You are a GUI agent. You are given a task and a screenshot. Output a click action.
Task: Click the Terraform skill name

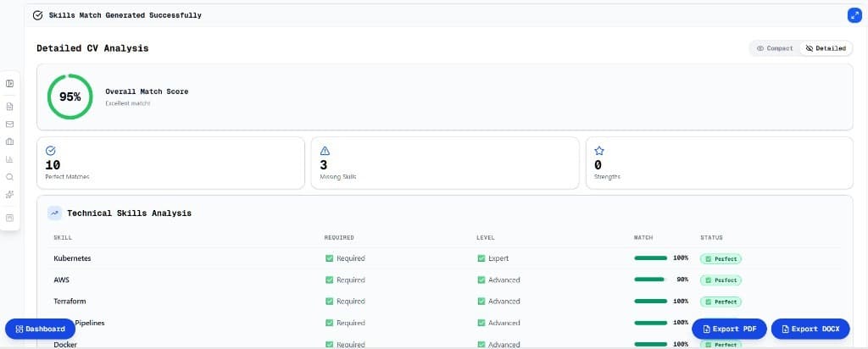(x=70, y=302)
